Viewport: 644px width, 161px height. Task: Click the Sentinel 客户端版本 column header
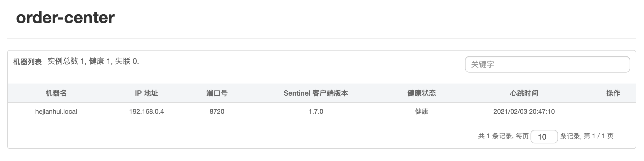pos(316,93)
